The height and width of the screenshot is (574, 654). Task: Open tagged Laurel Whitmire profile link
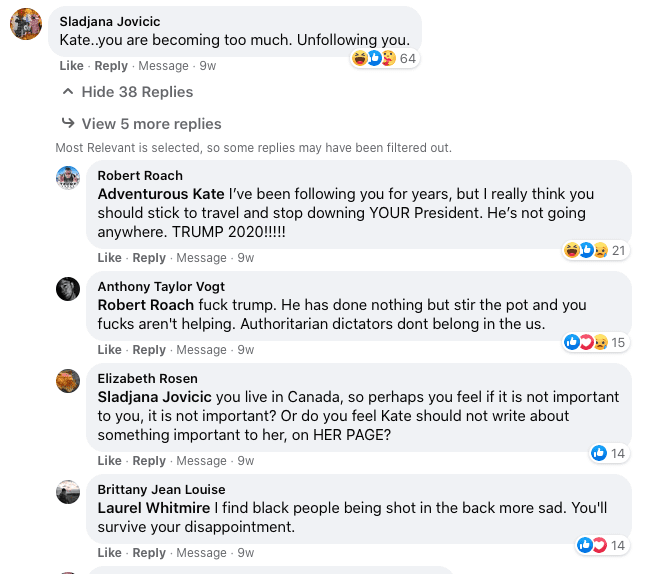(x=154, y=508)
